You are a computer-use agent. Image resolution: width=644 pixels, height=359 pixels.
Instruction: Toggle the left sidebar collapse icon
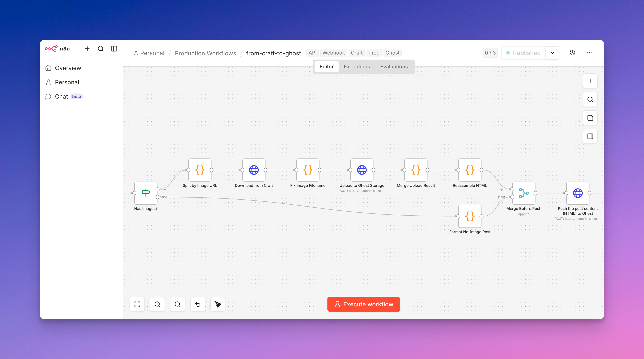pos(114,49)
